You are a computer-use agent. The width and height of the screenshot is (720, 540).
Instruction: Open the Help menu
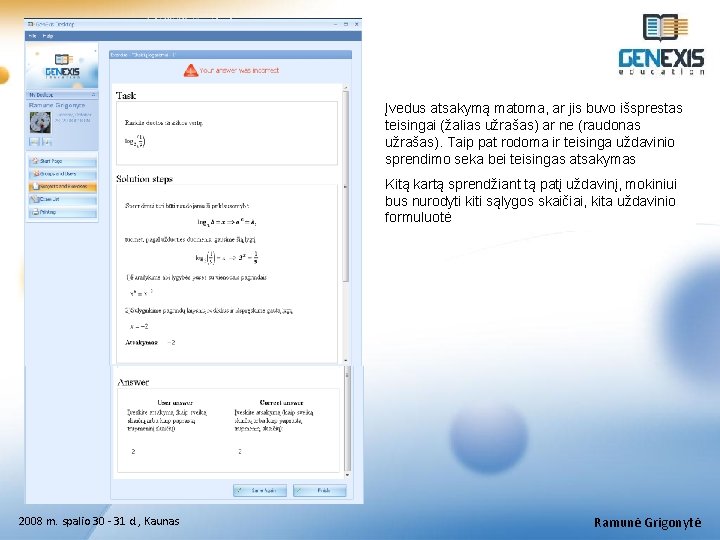click(x=48, y=36)
